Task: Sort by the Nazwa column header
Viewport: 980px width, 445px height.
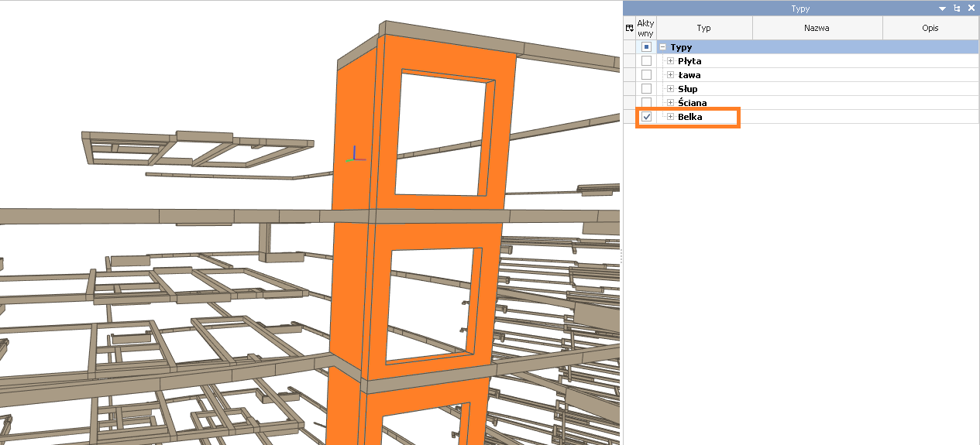Action: coord(817,28)
